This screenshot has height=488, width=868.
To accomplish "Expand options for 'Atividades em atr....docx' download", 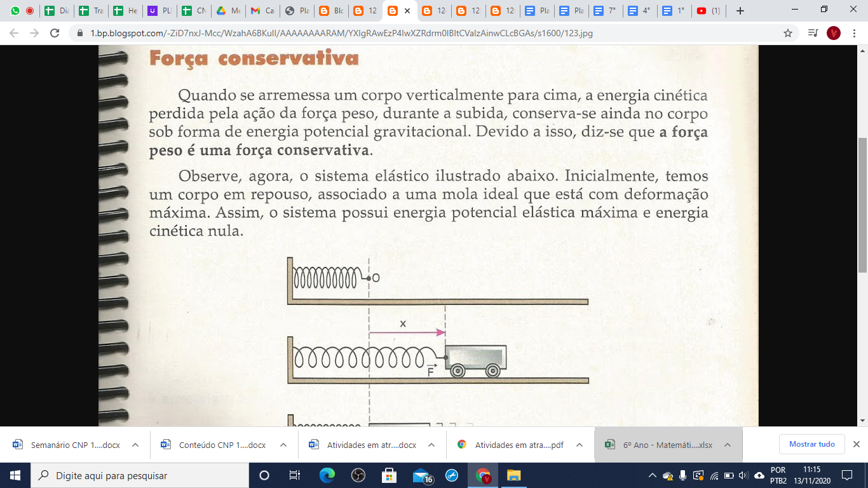I will coord(431,445).
